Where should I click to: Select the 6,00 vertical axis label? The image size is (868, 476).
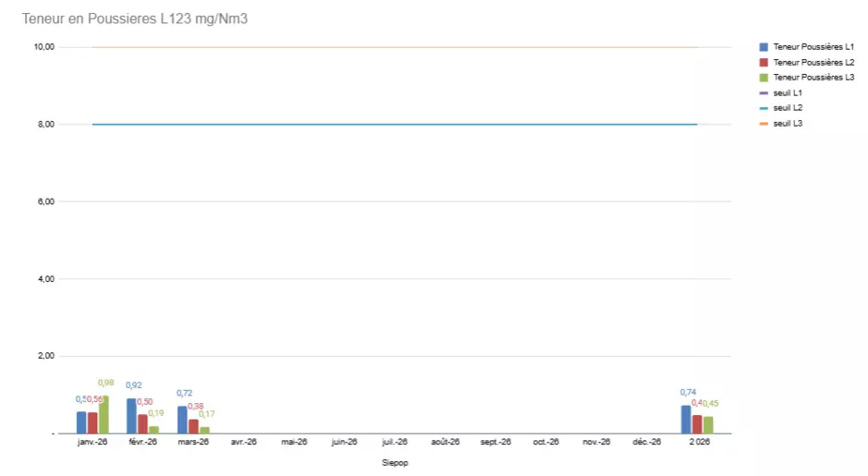[44, 201]
